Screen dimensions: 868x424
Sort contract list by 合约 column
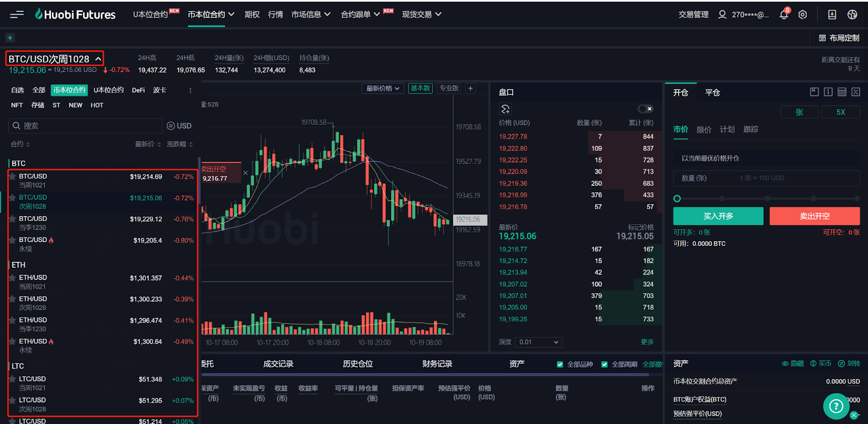[21, 144]
